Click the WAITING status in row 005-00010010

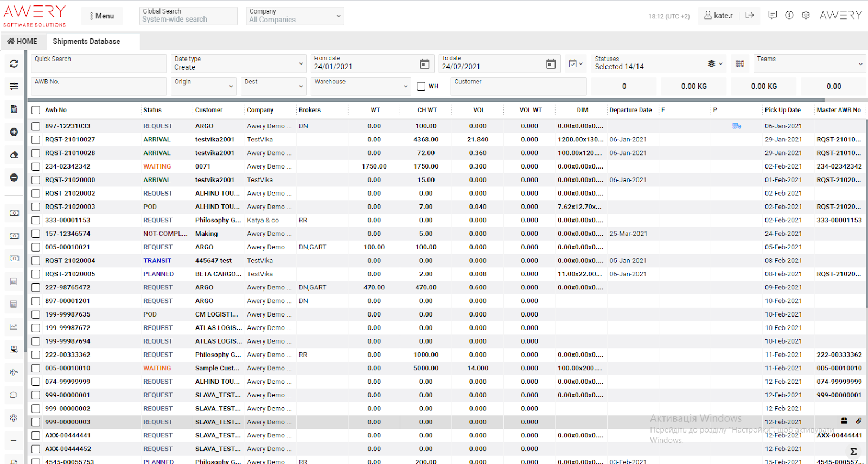click(157, 368)
